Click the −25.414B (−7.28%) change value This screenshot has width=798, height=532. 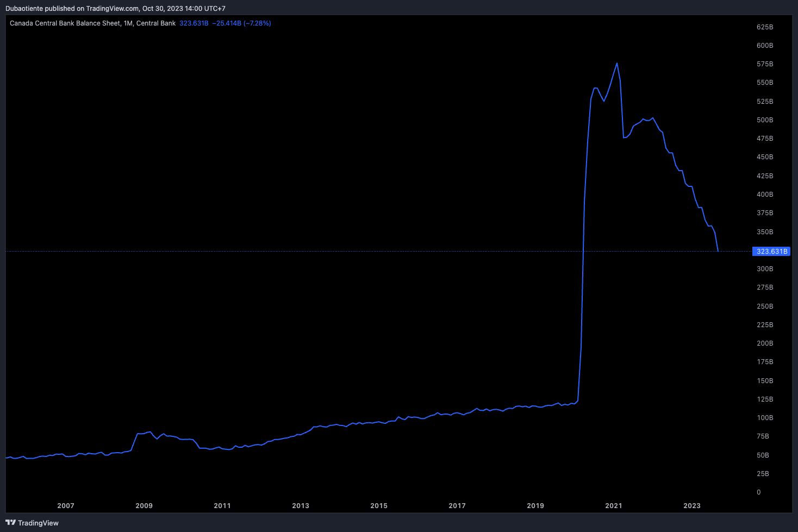(x=241, y=23)
